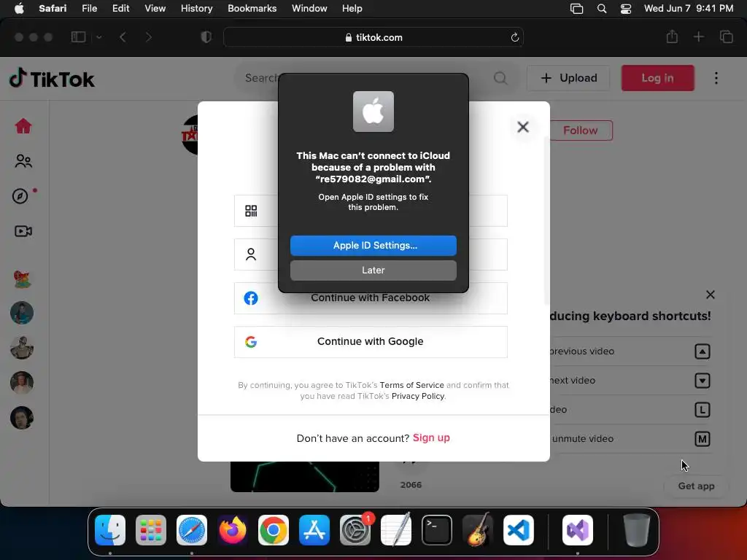Open Terminal from the Dock
The width and height of the screenshot is (747, 560).
437,530
